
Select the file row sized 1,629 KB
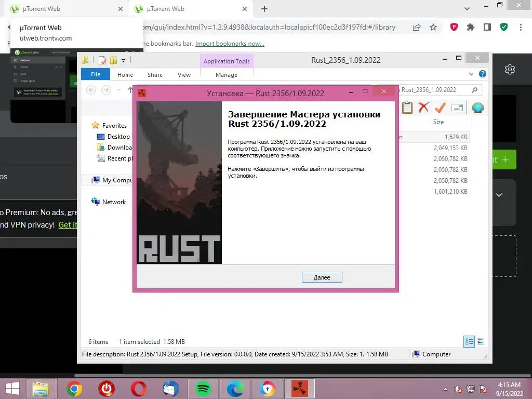[434, 137]
